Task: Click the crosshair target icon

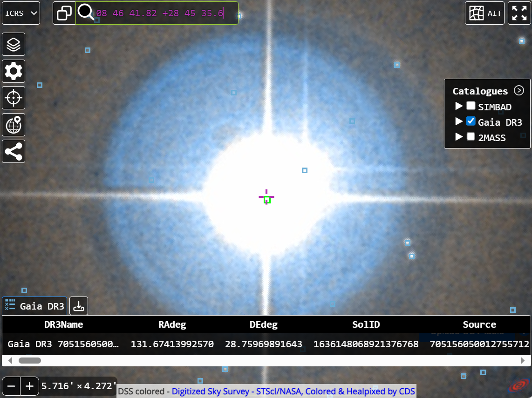Action: tap(14, 98)
